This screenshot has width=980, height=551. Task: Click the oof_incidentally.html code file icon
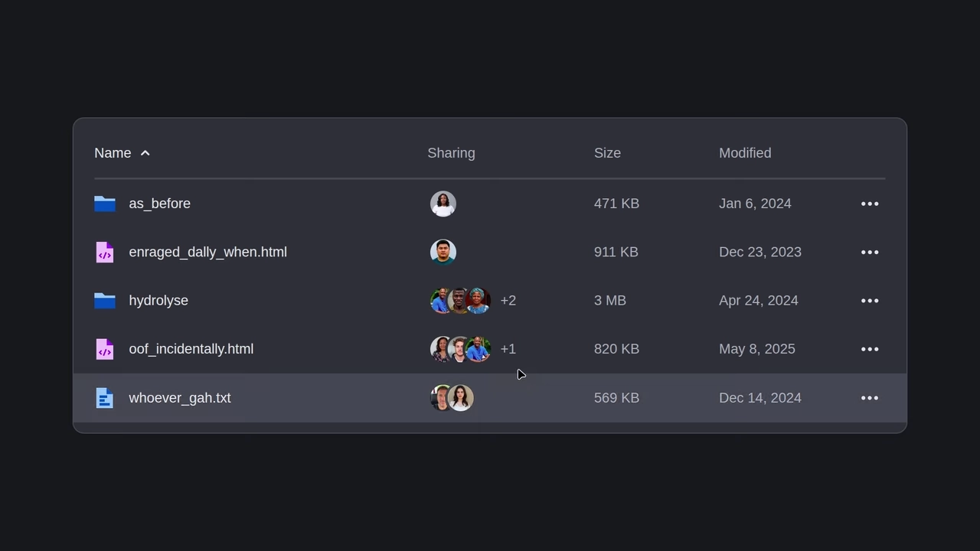tap(105, 349)
